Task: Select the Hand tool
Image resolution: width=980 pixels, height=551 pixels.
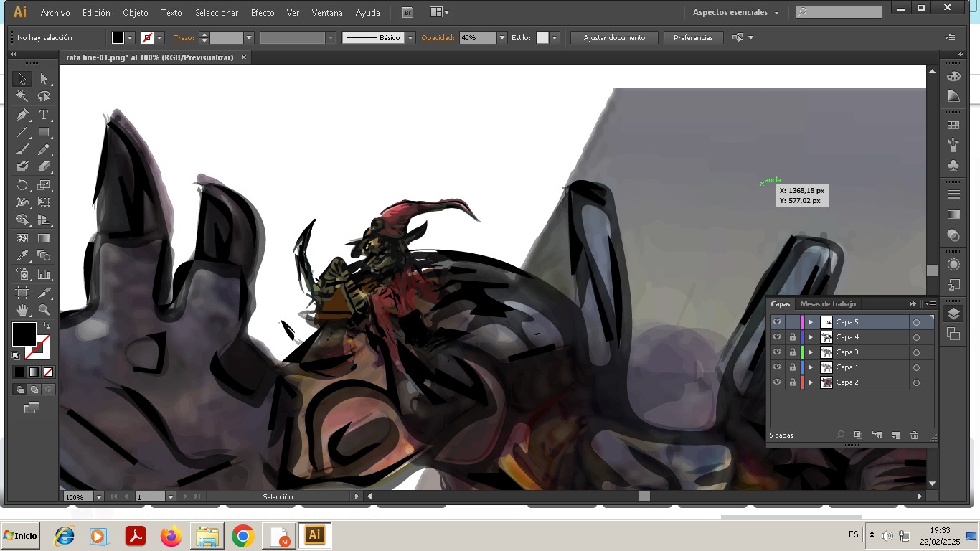Action: click(x=22, y=310)
